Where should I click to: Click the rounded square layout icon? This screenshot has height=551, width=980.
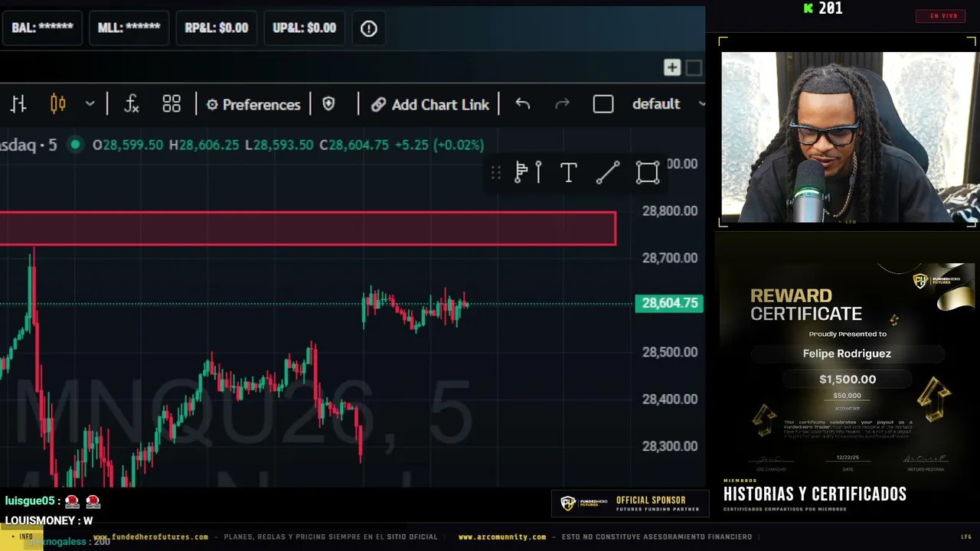603,104
